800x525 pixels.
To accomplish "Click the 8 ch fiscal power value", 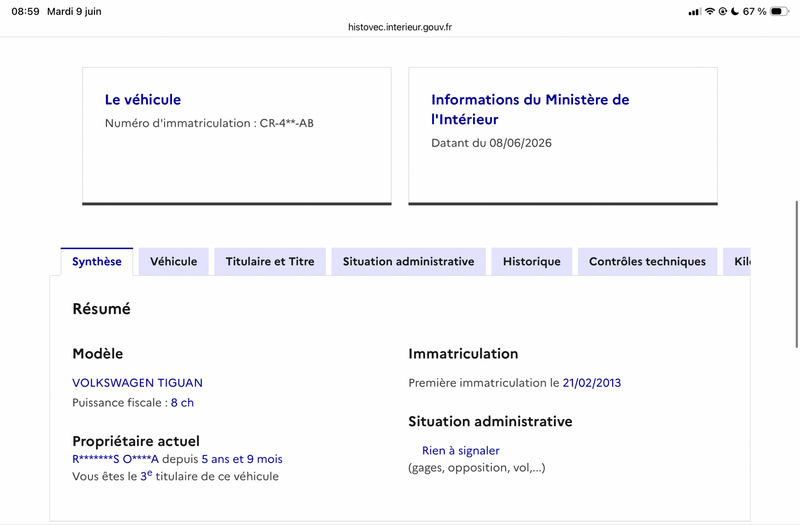I will pos(182,403).
